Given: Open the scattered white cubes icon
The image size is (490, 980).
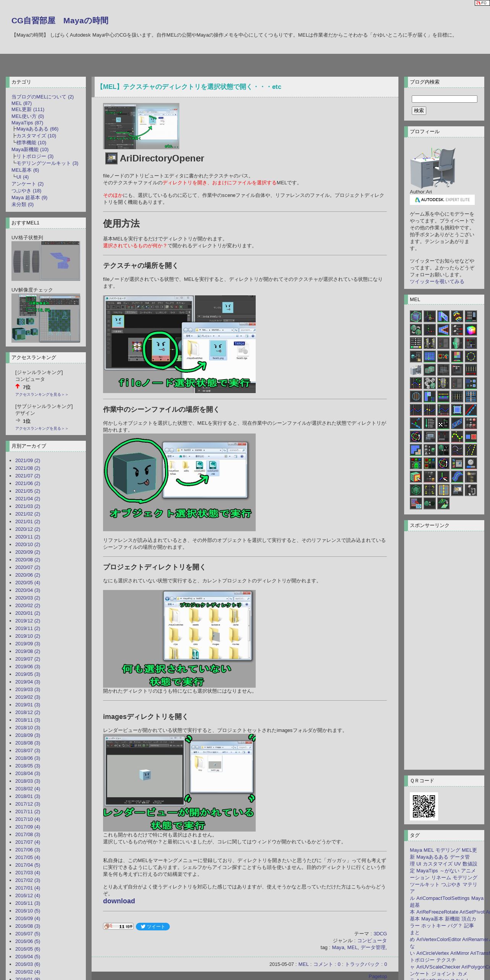Looking at the screenshot, I should pyautogui.click(x=430, y=383).
